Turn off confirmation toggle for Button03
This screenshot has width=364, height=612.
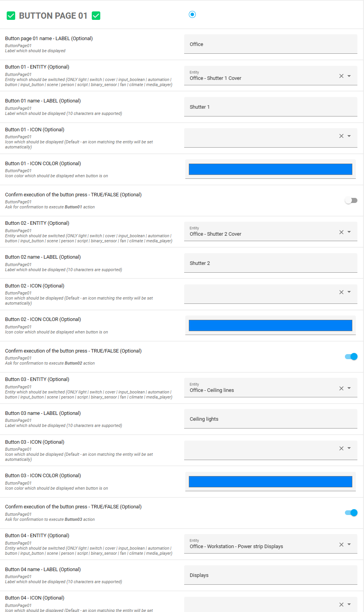(x=351, y=513)
